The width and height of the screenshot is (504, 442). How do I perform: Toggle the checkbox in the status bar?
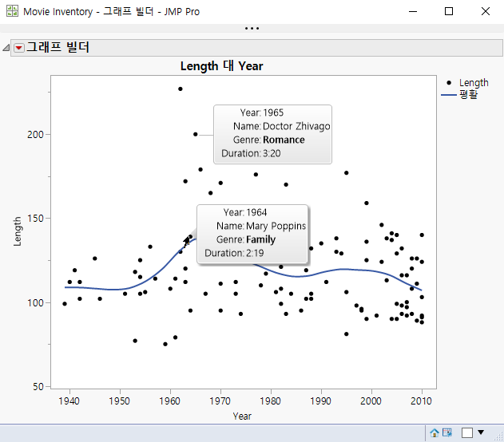[x=467, y=432]
